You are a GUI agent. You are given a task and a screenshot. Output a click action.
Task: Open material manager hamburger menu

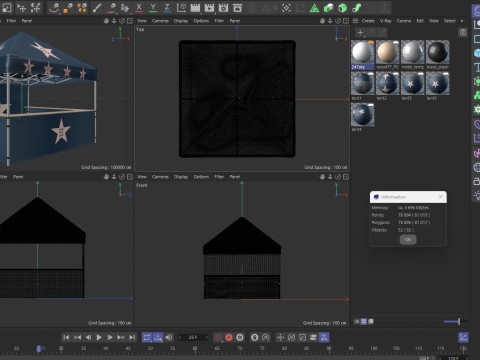(356, 21)
